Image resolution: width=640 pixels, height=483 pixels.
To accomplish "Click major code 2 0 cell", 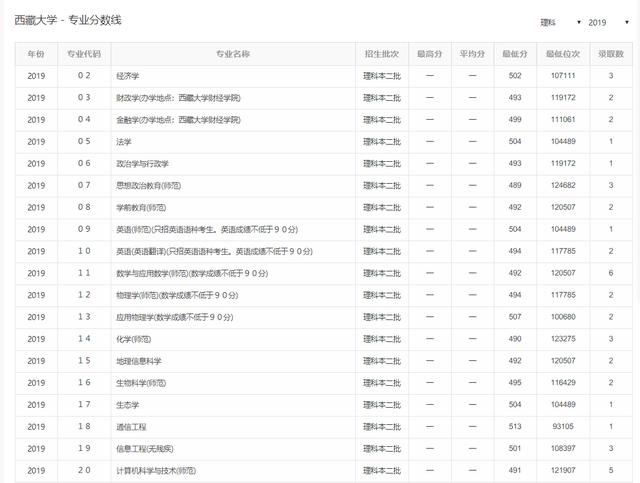I will click(x=84, y=470).
